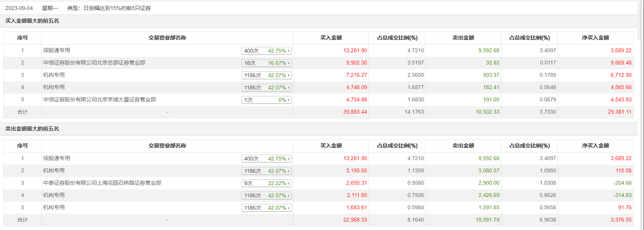Select 深股通专用 in the buy table
The width and height of the screenshot is (644, 230).
(57, 50)
